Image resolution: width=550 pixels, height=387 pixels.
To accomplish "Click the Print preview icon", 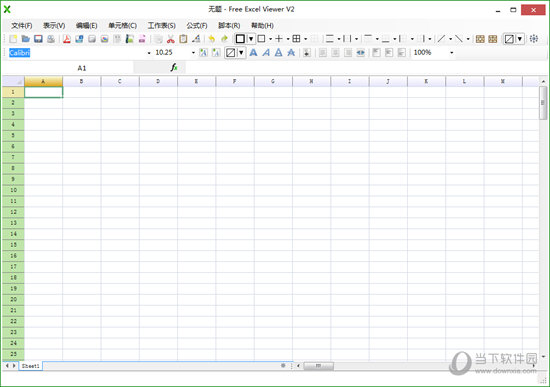I will point(51,39).
